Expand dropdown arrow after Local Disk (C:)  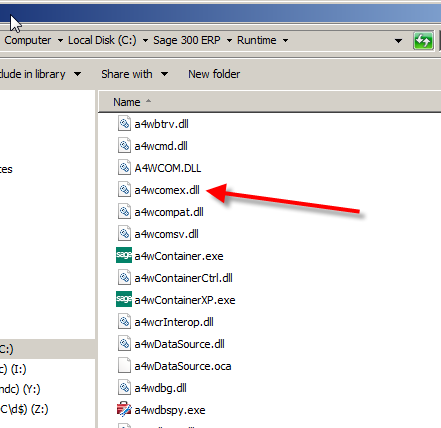(145, 41)
